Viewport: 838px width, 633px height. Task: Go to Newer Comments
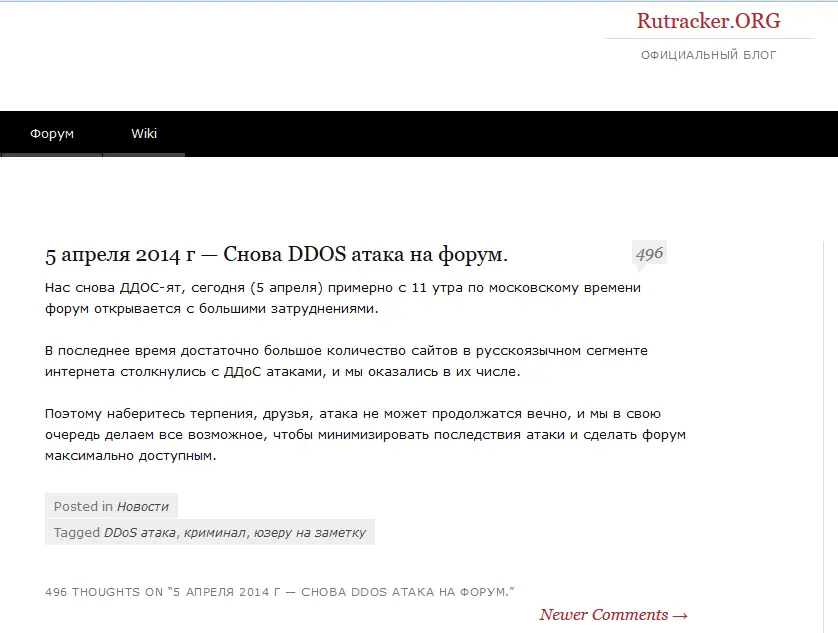[x=614, y=615]
